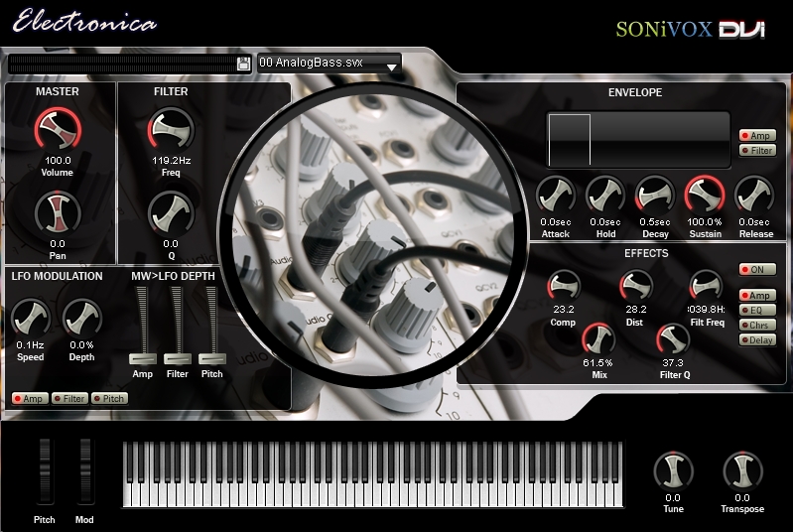Click the Effects Mix knob
This screenshot has width=793, height=532.
pyautogui.click(x=598, y=338)
